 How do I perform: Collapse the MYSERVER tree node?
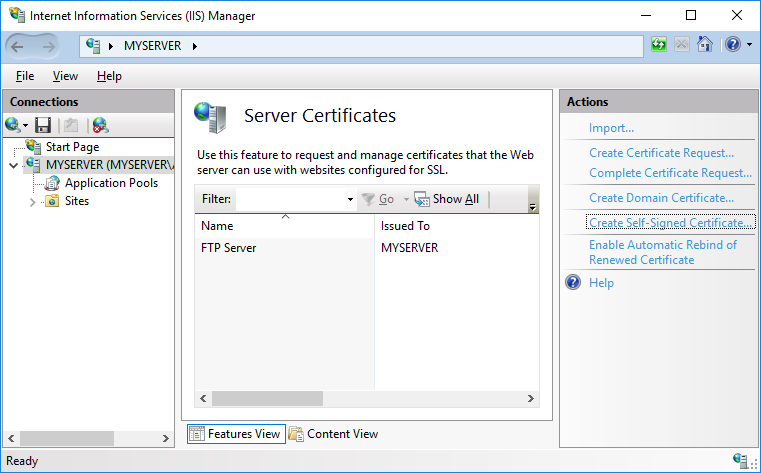pos(13,165)
